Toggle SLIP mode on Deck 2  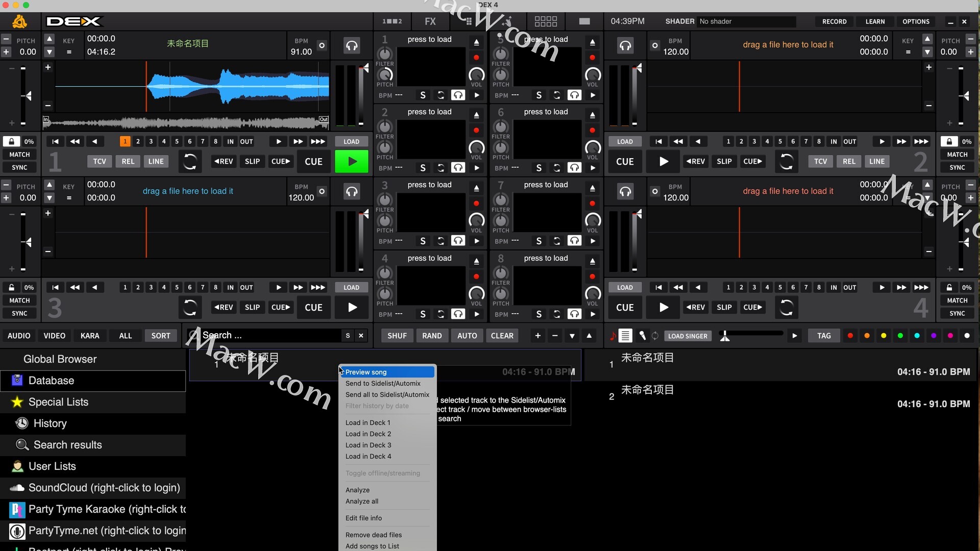coord(724,161)
